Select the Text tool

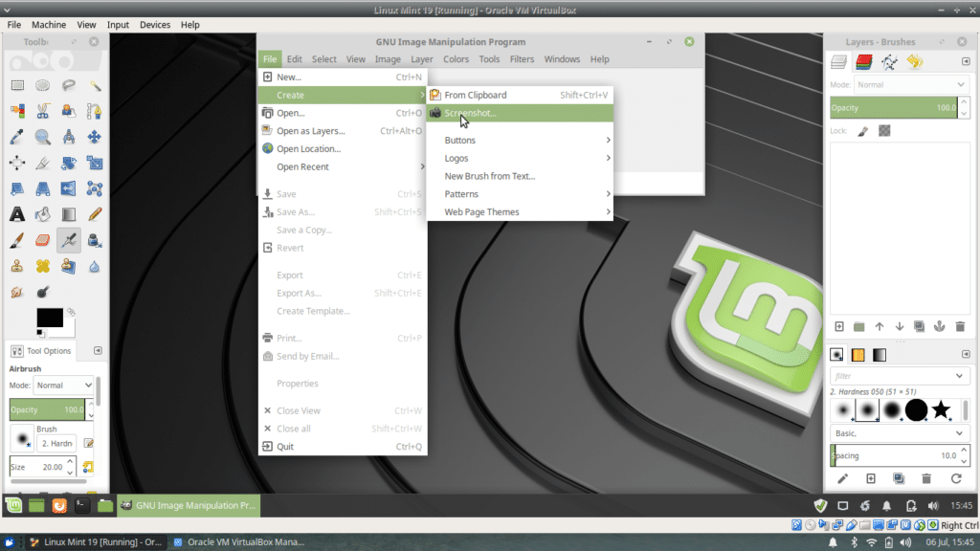tap(17, 212)
